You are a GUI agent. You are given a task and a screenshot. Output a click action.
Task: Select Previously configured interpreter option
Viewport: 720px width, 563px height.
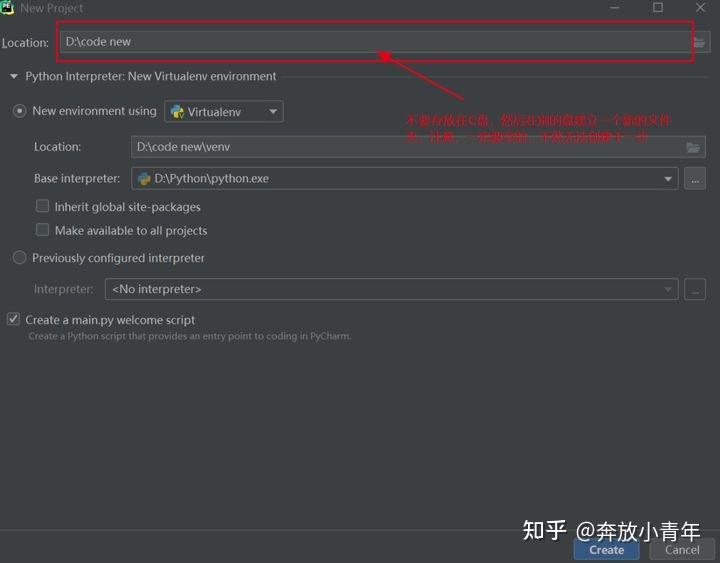click(x=19, y=258)
